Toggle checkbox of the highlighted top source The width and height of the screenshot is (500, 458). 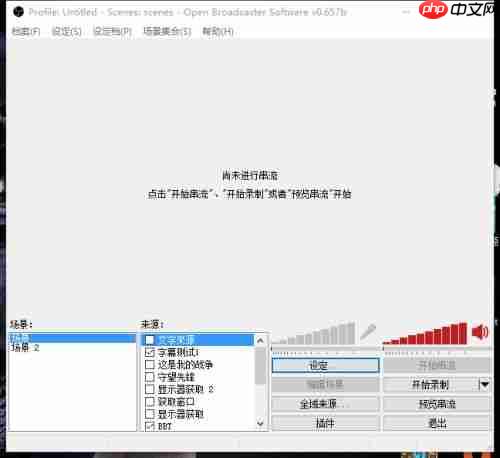tap(149, 340)
